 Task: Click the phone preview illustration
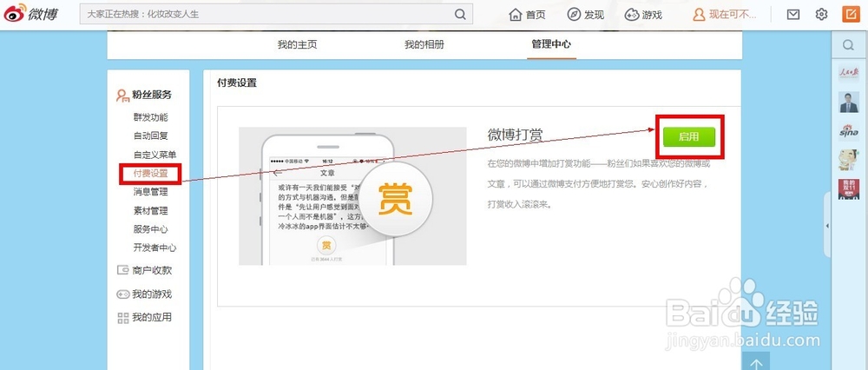(x=352, y=196)
